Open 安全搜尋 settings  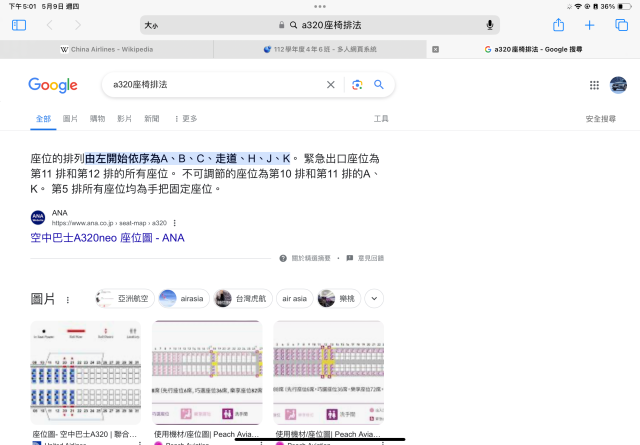click(x=600, y=119)
